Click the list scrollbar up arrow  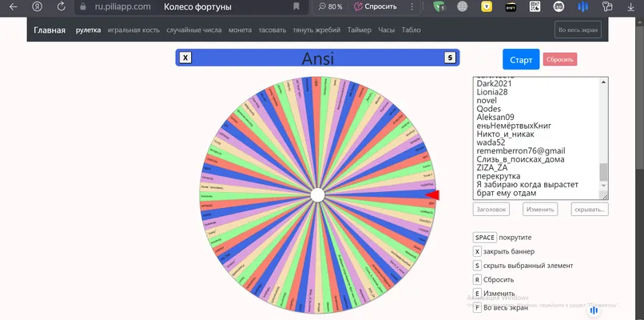point(603,82)
